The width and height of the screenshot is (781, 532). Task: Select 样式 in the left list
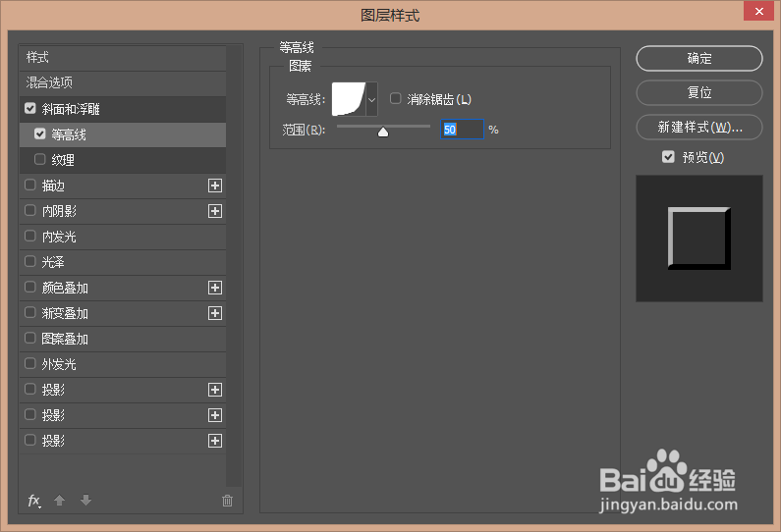123,58
